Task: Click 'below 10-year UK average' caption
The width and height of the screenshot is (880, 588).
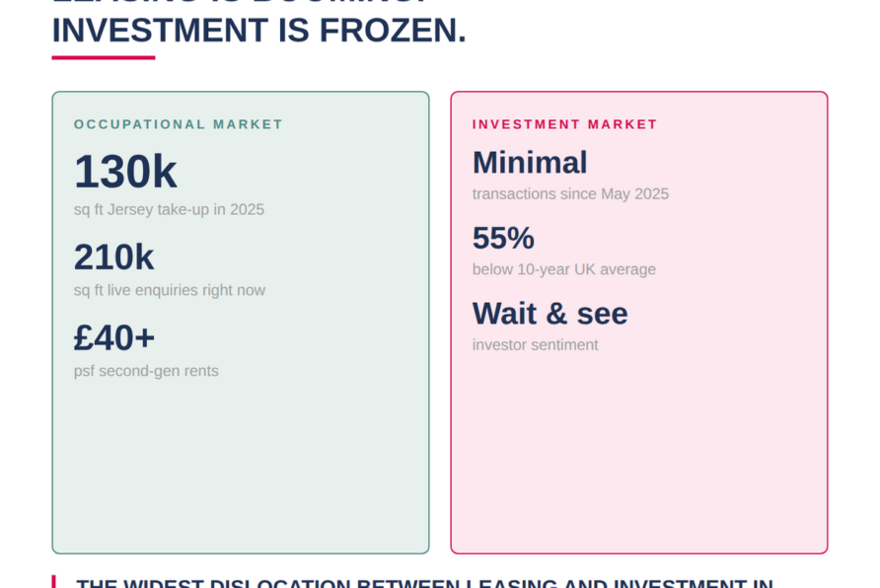Action: (564, 269)
